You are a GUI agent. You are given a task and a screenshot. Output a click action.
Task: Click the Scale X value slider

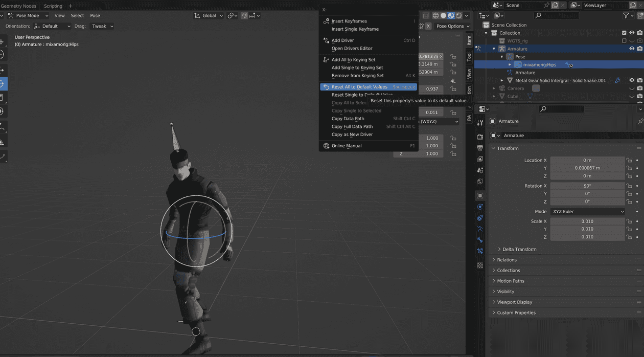click(x=587, y=221)
